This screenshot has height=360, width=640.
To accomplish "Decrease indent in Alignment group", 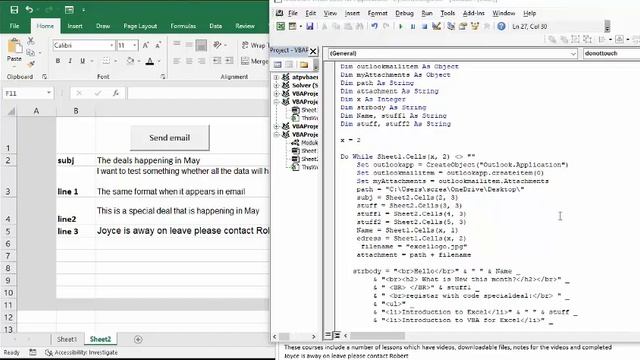I will pos(217,61).
